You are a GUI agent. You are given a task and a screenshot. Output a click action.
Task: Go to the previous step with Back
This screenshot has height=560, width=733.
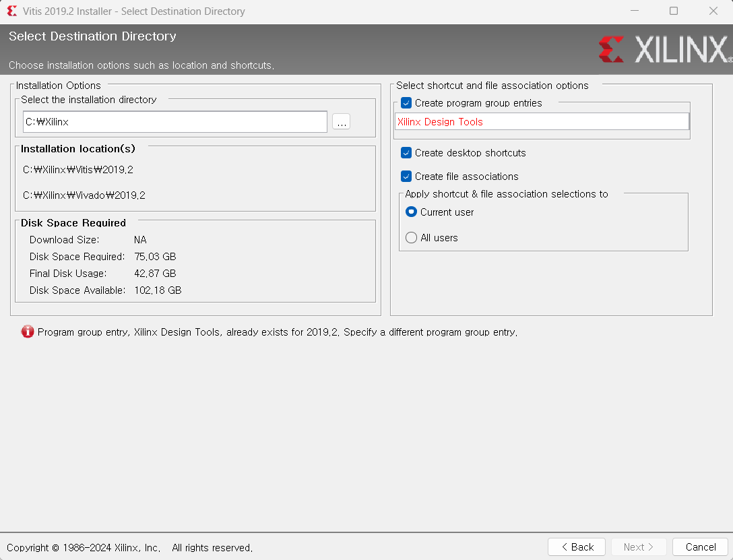tap(577, 547)
